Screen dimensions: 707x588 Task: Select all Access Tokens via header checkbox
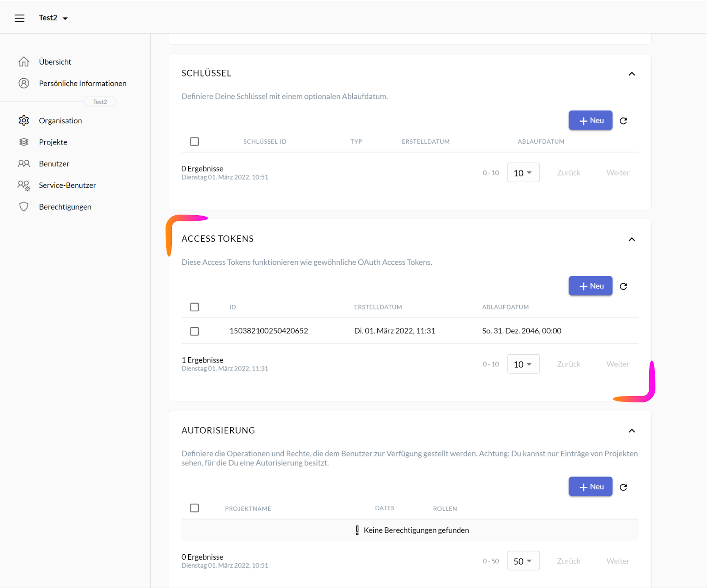pyautogui.click(x=194, y=307)
